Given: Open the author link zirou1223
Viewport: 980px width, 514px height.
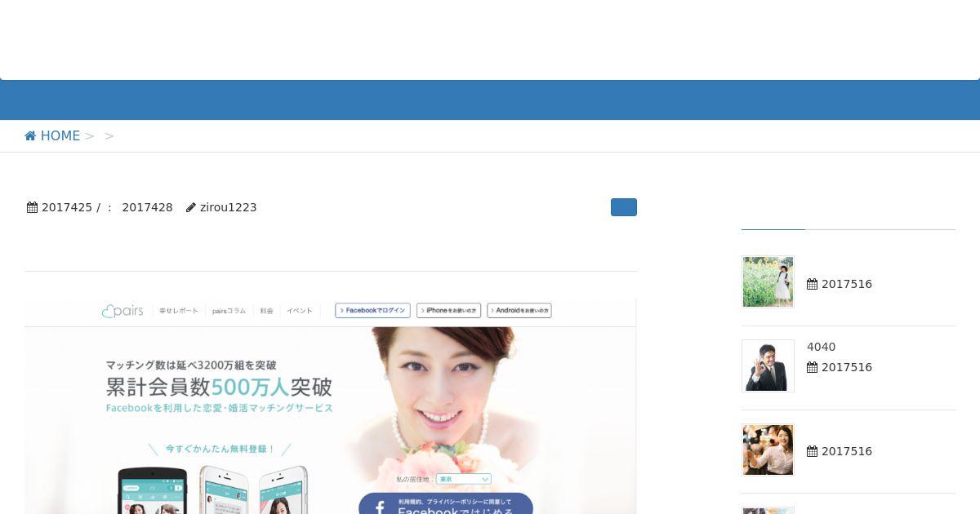Looking at the screenshot, I should click(x=228, y=207).
